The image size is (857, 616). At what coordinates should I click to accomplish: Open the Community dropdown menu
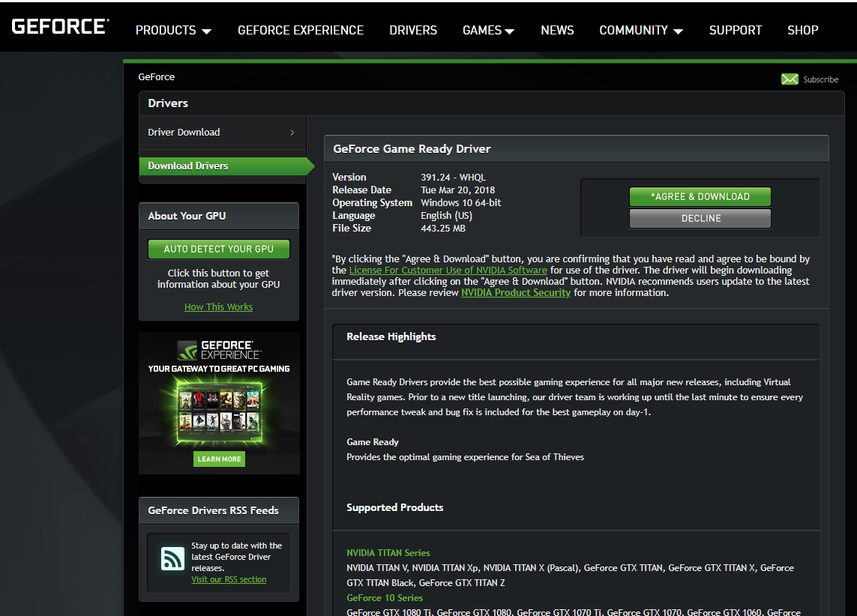641,31
